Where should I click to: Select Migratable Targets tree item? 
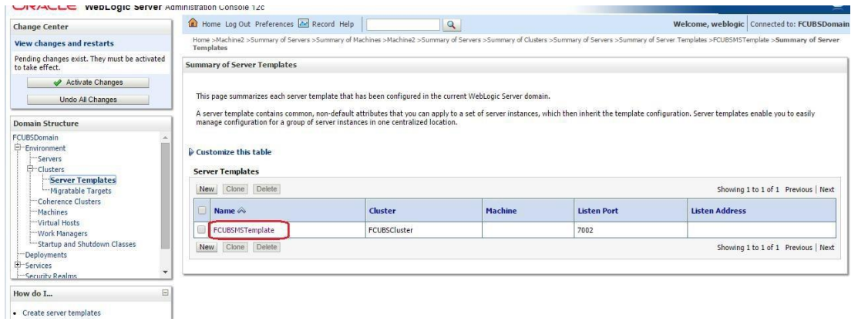[81, 191]
